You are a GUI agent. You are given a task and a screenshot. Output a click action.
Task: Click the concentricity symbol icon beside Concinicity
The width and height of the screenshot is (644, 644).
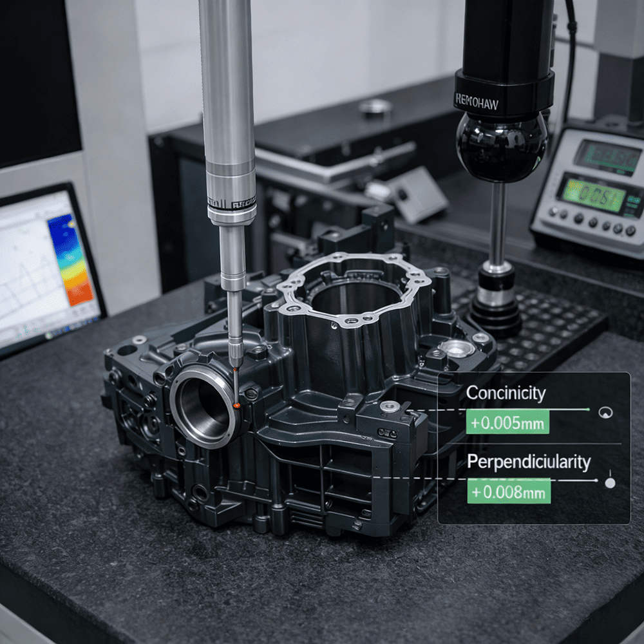[x=605, y=413]
